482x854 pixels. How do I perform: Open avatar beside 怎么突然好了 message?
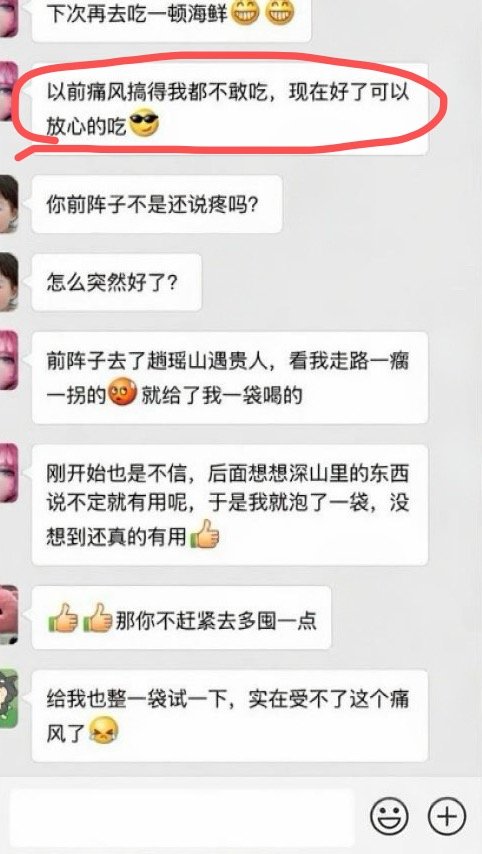[x=9, y=282]
